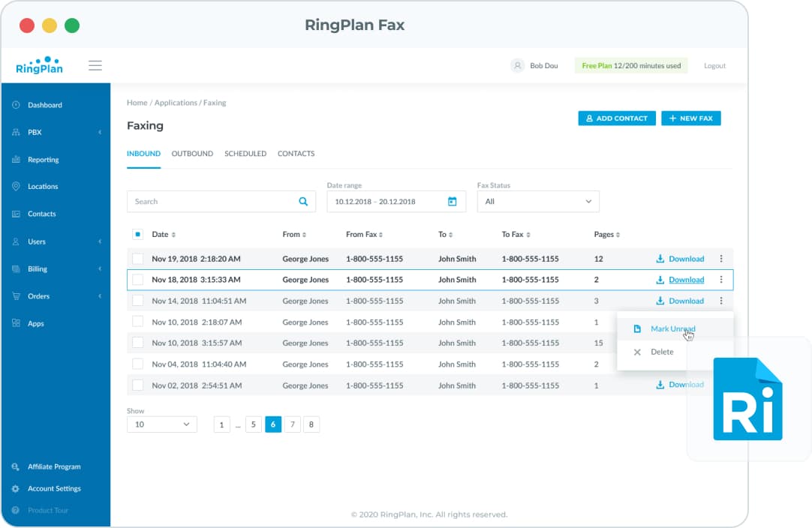Open the hamburger menu in header

click(95, 66)
